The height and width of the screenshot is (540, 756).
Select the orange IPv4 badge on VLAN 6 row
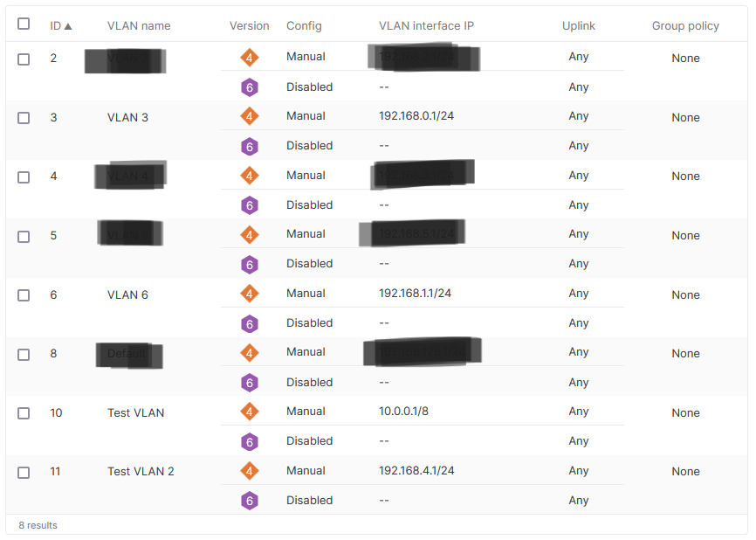click(x=250, y=293)
